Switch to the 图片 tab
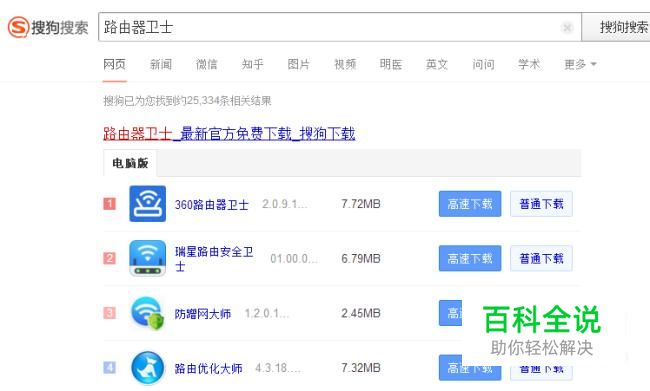The height and width of the screenshot is (391, 650). (x=298, y=64)
